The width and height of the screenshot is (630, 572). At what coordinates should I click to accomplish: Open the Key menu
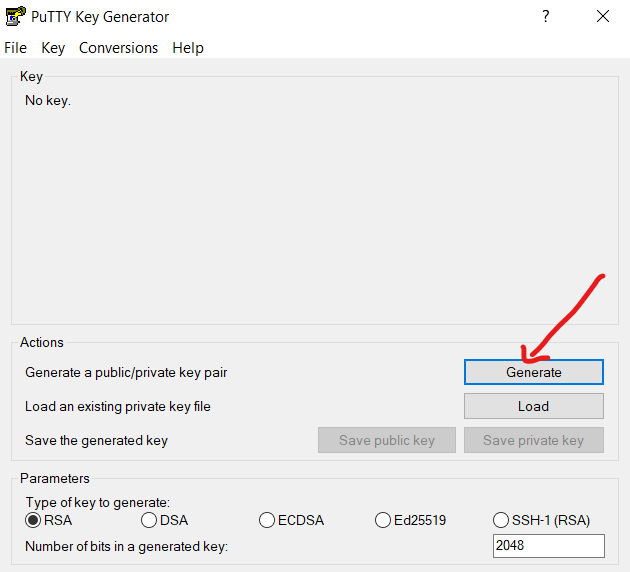[53, 48]
